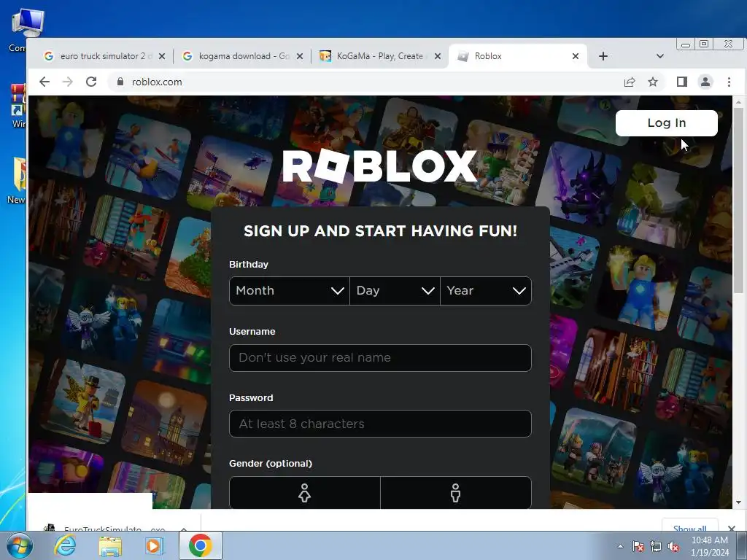Click the browser back arrow
Viewport: 747px width, 560px height.
[44, 82]
